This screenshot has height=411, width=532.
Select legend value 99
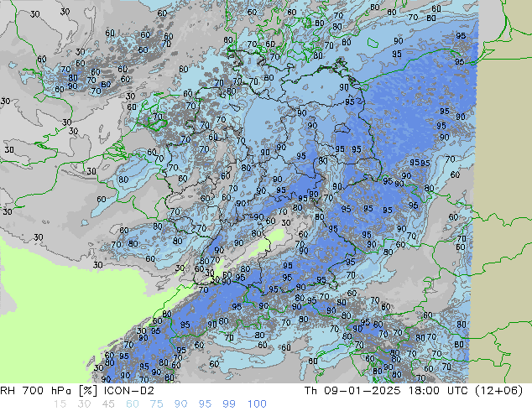click(229, 404)
